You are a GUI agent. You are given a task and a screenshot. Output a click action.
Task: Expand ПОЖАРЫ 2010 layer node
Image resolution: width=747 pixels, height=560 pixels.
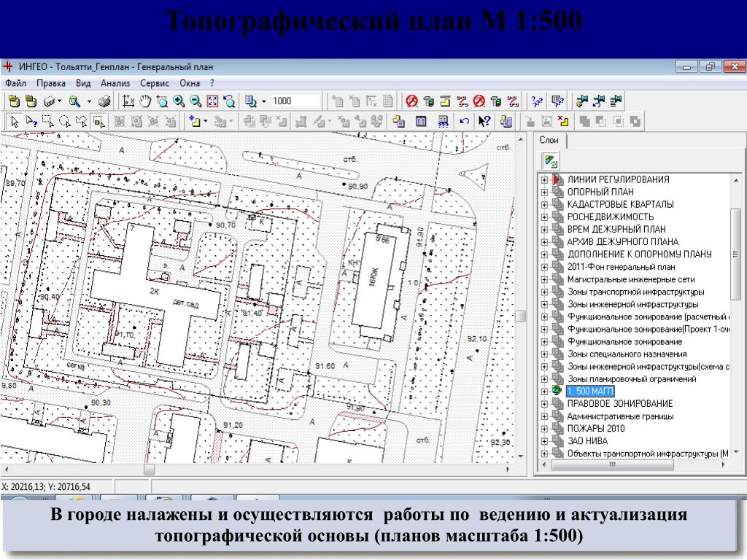click(544, 429)
